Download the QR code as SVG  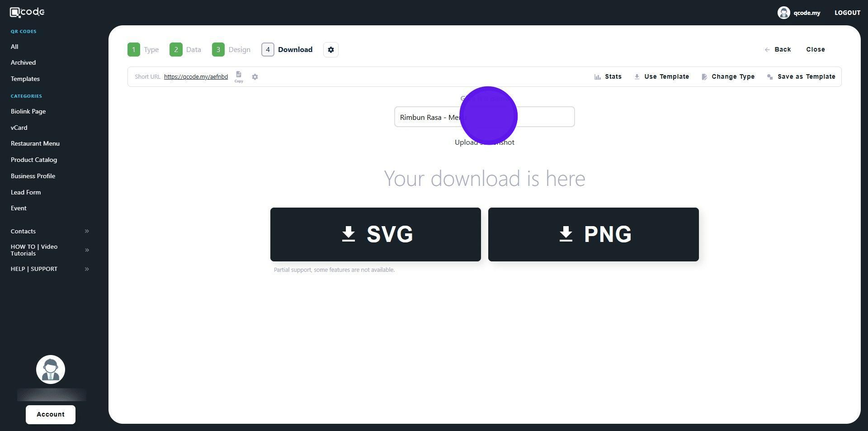tap(375, 235)
